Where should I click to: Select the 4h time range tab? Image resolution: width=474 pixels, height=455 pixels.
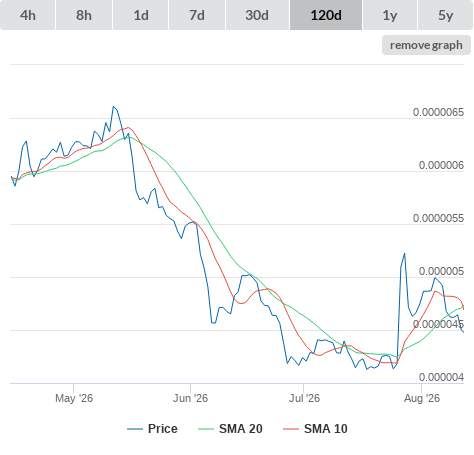click(28, 15)
